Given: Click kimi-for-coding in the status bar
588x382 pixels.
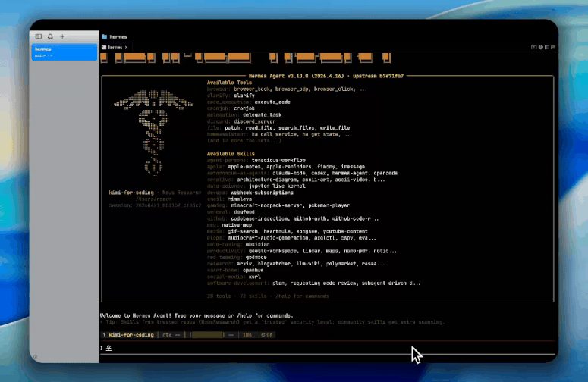Looking at the screenshot, I should 131,335.
